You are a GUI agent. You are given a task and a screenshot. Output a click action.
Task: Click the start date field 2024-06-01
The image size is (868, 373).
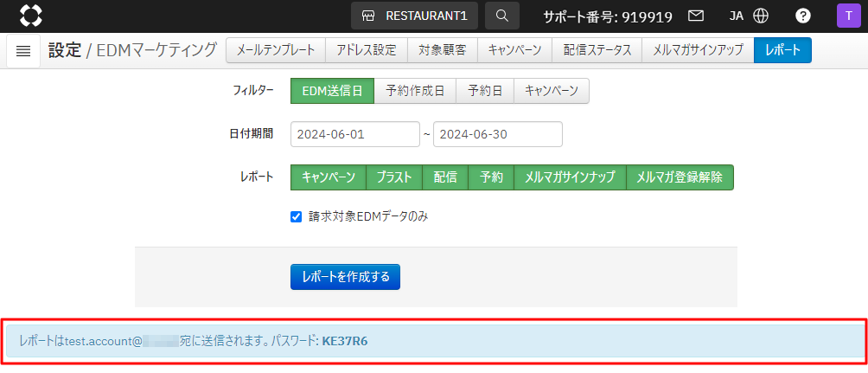(354, 134)
